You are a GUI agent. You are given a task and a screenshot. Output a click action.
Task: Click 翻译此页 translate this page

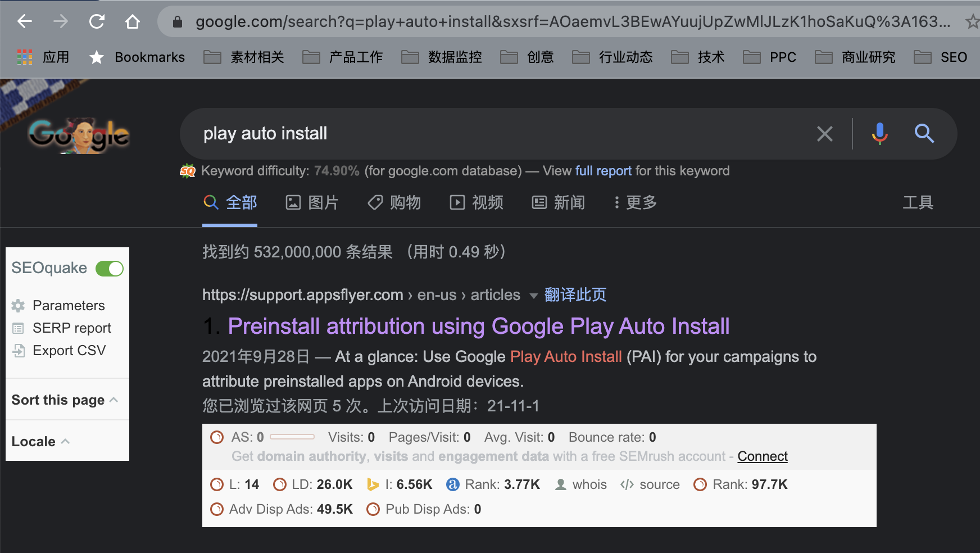point(575,294)
